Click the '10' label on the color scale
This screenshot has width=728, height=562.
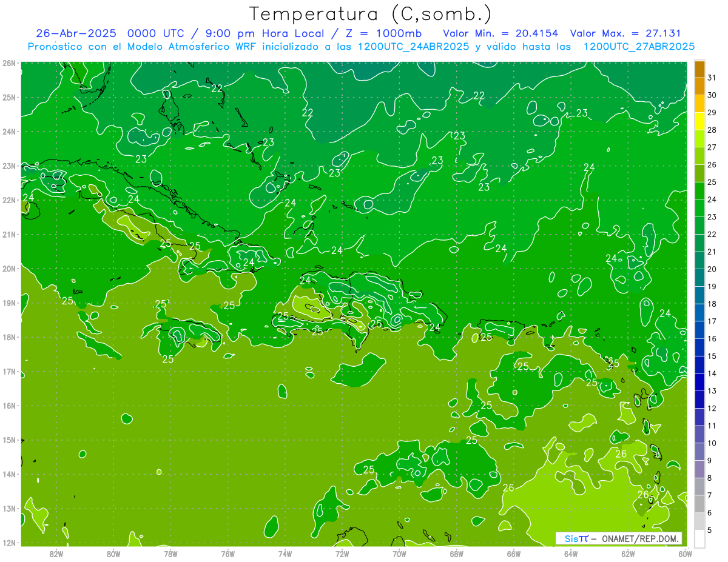point(712,443)
